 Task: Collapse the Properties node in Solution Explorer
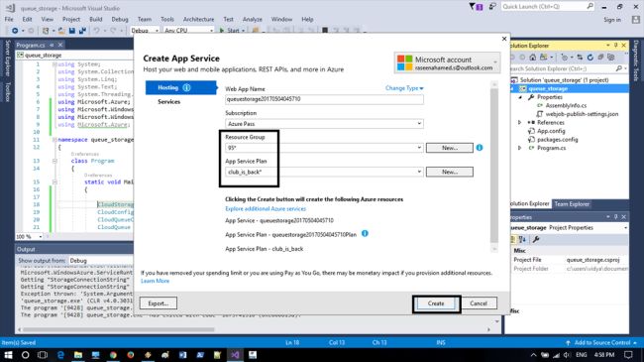(x=520, y=97)
